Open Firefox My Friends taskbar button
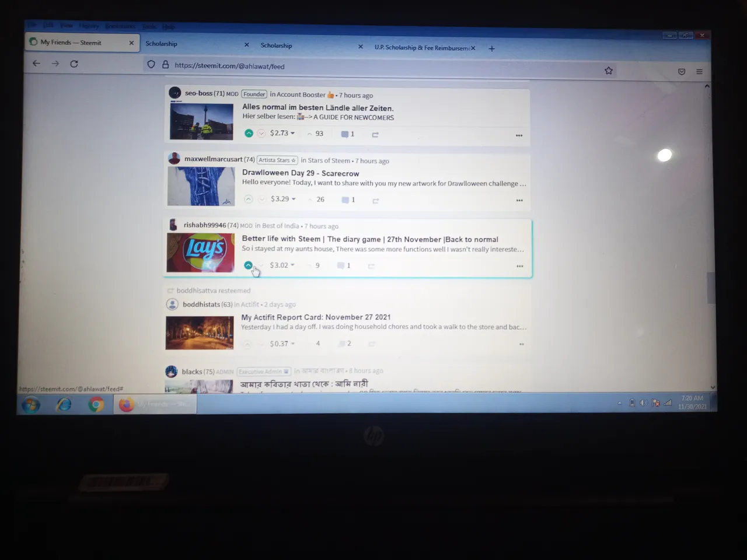Screen dimensions: 747x560 [156, 404]
